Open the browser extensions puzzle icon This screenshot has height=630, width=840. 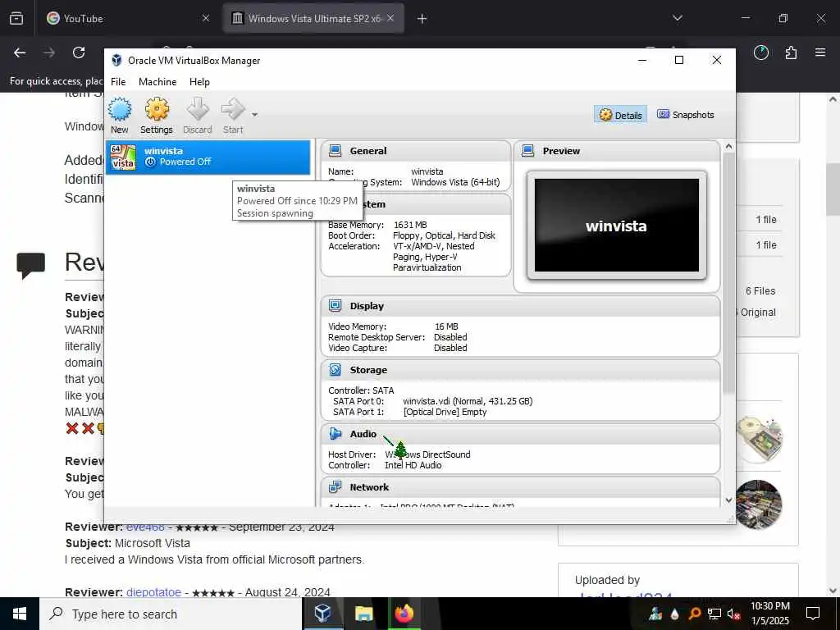tap(791, 52)
